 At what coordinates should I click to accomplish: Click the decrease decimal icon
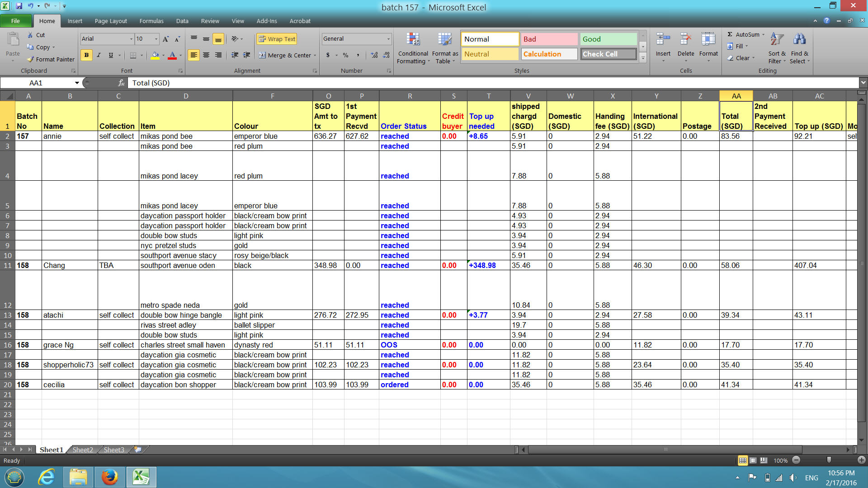[386, 55]
